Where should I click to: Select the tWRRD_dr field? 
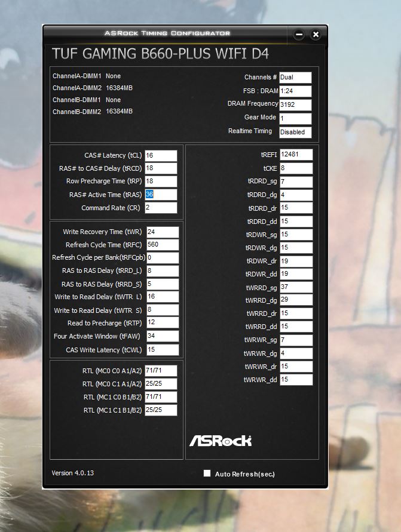coord(296,313)
